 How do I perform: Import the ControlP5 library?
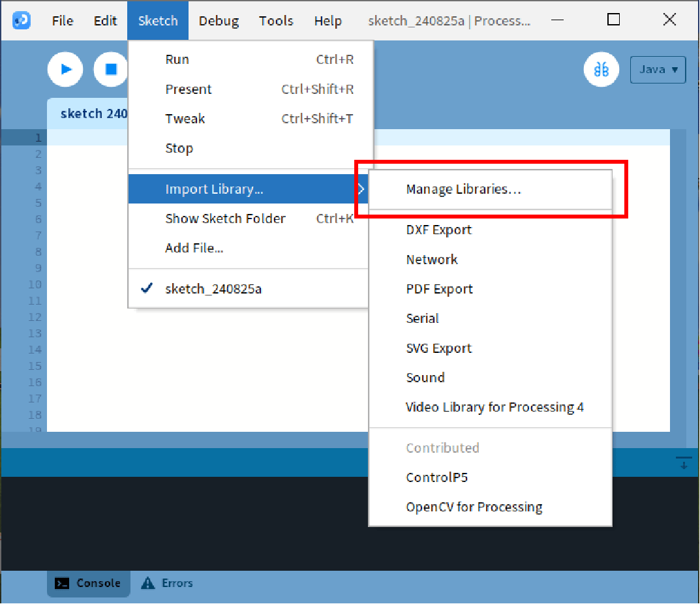(490, 477)
